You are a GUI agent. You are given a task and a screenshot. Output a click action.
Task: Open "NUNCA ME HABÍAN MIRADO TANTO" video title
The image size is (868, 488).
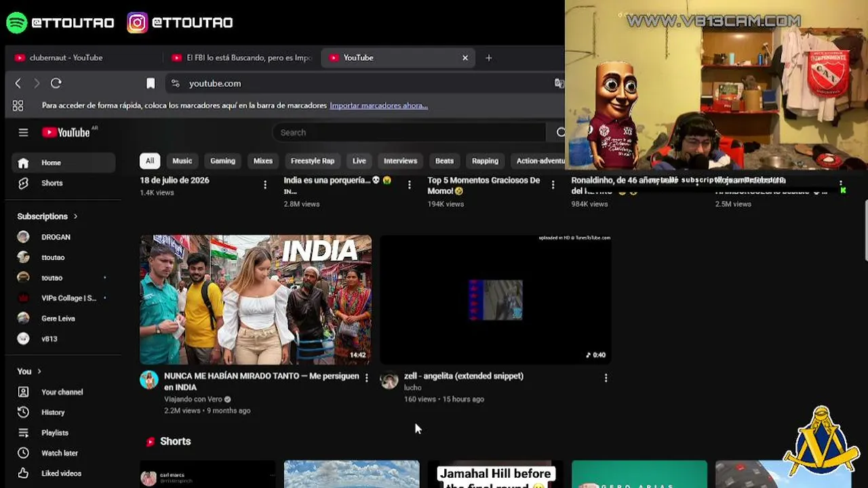point(262,382)
